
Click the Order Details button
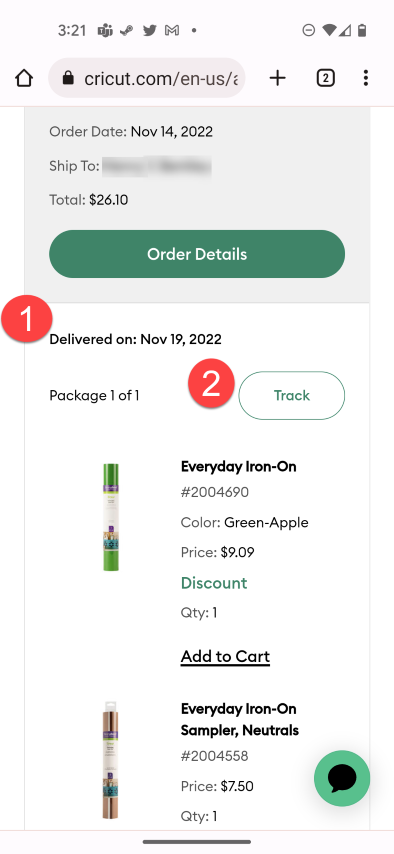tap(197, 254)
